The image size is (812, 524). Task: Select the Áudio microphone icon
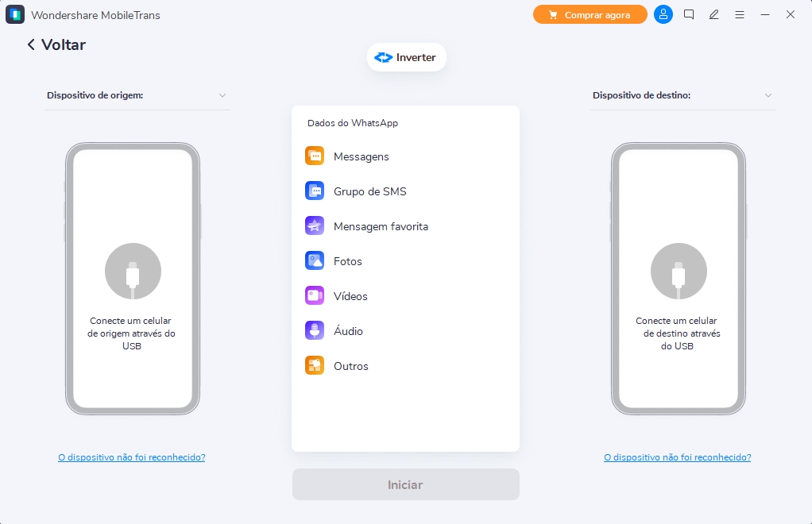click(315, 331)
